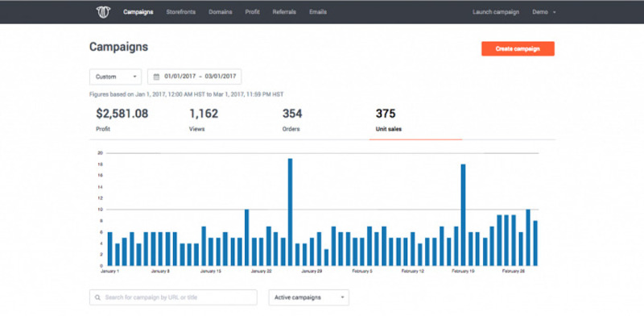Go to the Storefronts menu item
Screen dimensions: 644x316
(x=180, y=12)
